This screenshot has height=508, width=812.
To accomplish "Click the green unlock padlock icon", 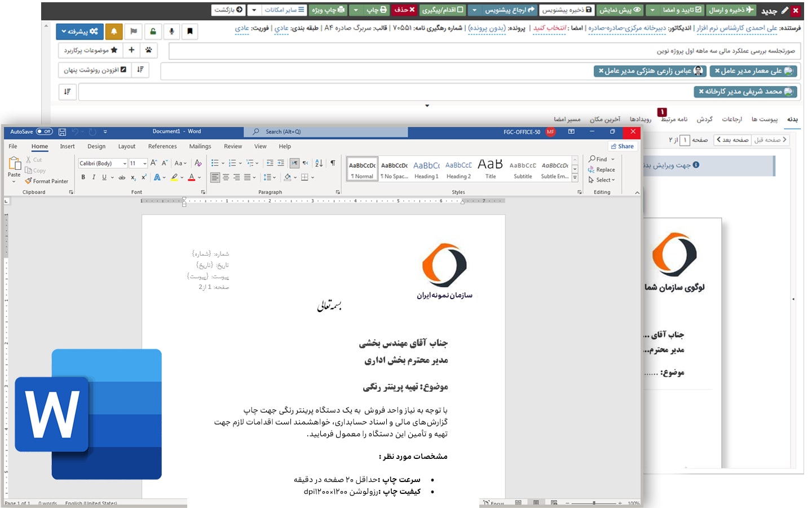I will coord(152,32).
